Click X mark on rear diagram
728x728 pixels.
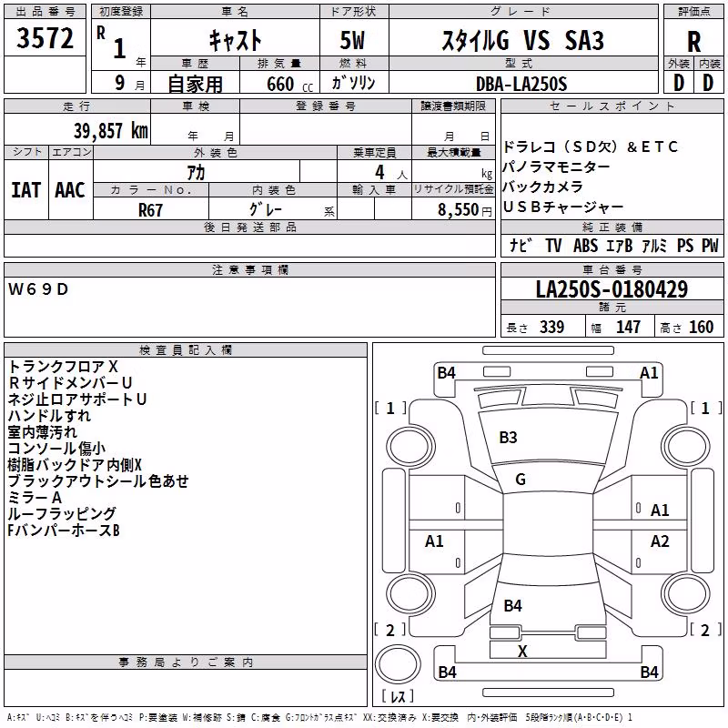[522, 652]
